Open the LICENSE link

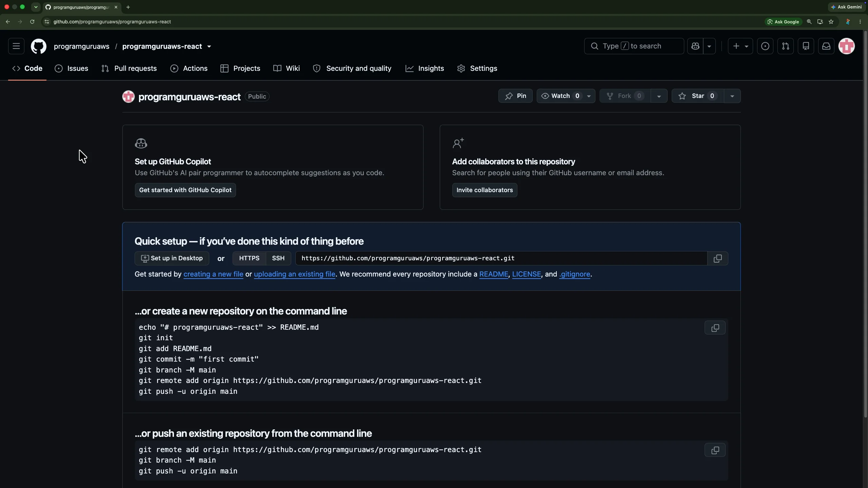click(527, 274)
